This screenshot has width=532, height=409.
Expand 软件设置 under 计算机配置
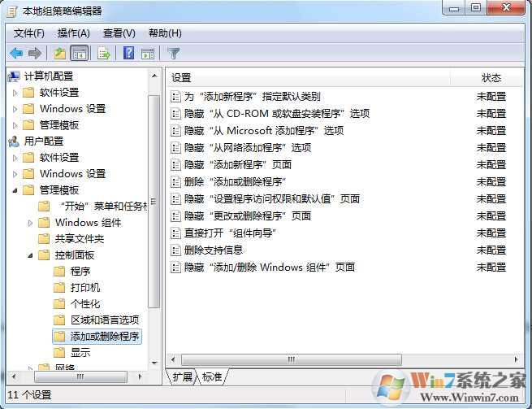click(15, 93)
